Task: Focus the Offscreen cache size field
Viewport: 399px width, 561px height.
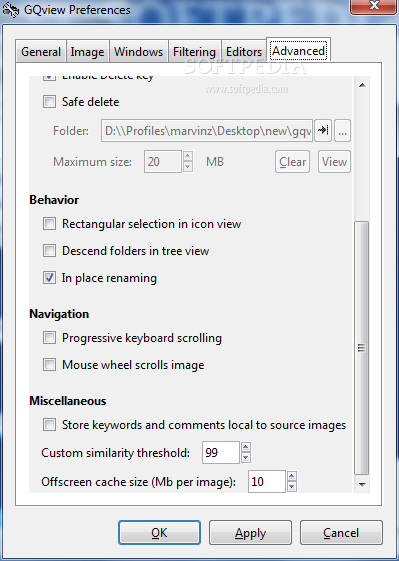Action: (x=267, y=482)
